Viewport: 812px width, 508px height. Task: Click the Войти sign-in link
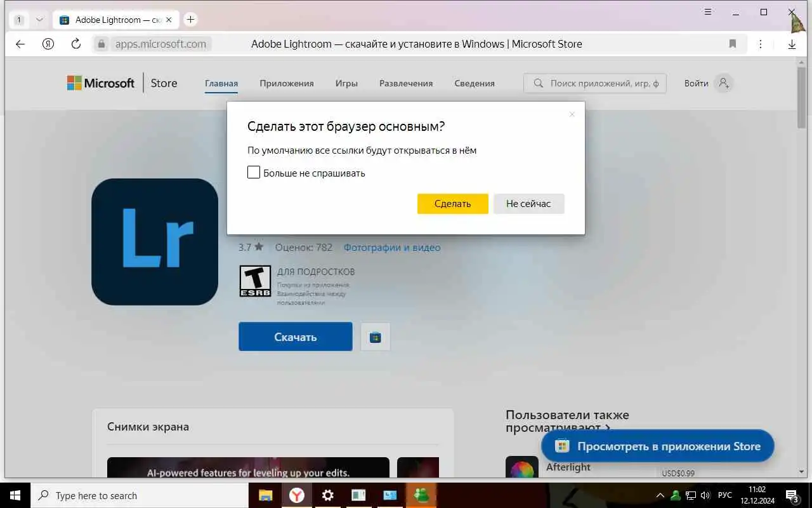pyautogui.click(x=696, y=83)
